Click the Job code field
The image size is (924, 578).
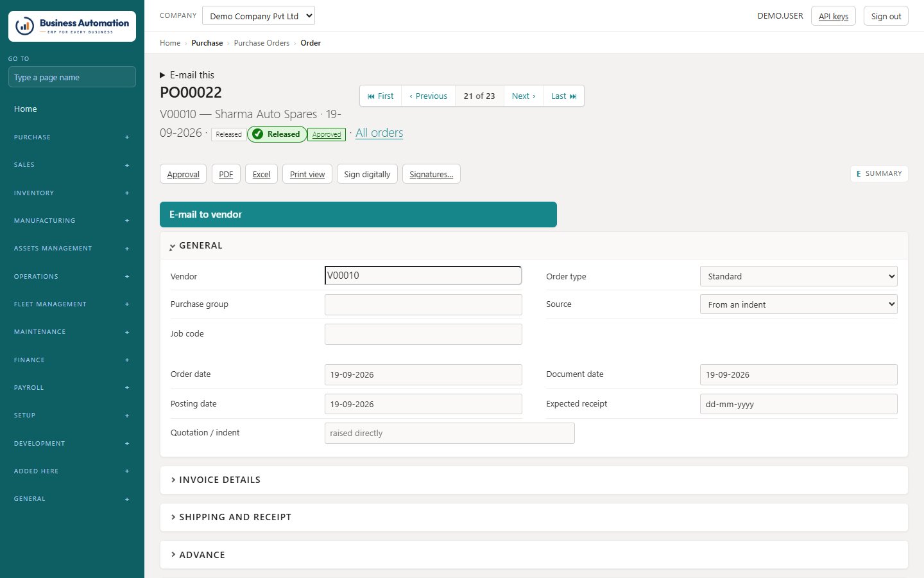click(424, 335)
